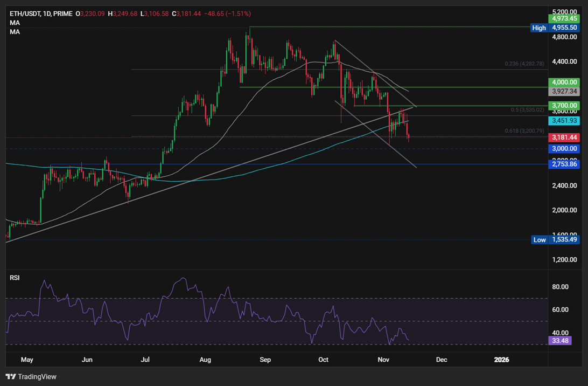Click the purple RSI value 33.48
Viewport: 588px width, 386px height.
[560, 340]
